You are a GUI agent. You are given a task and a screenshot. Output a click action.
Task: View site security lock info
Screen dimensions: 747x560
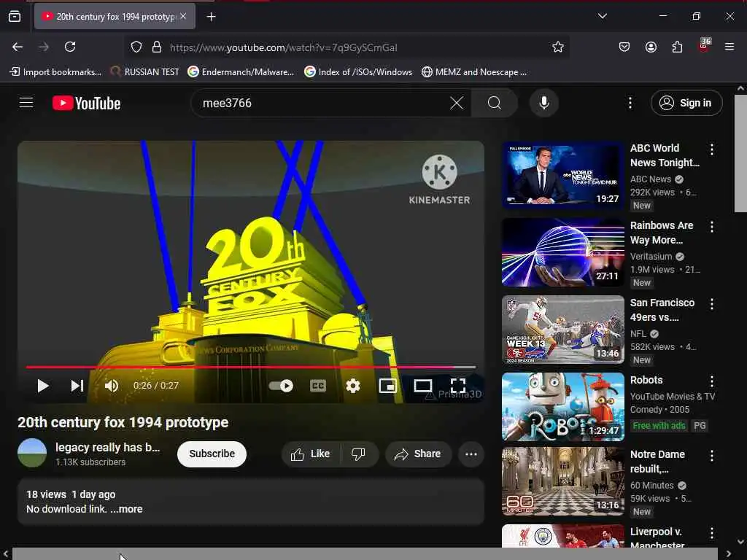[x=157, y=47]
